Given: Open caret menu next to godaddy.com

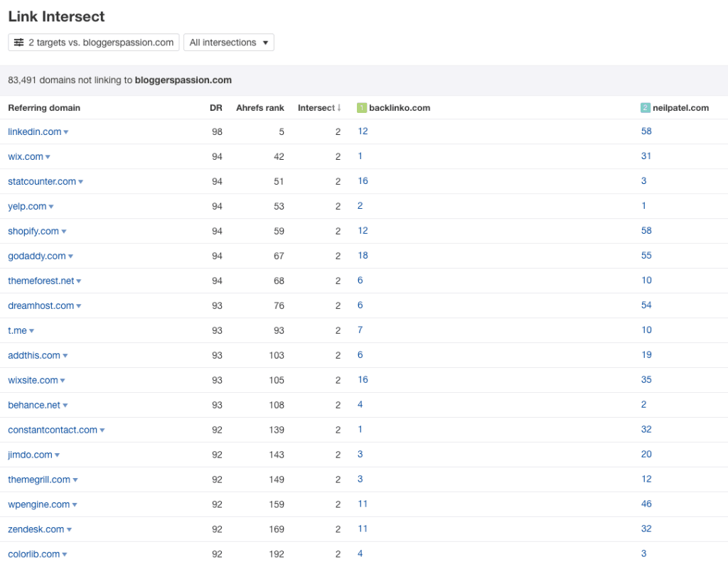Looking at the screenshot, I should 70,256.
